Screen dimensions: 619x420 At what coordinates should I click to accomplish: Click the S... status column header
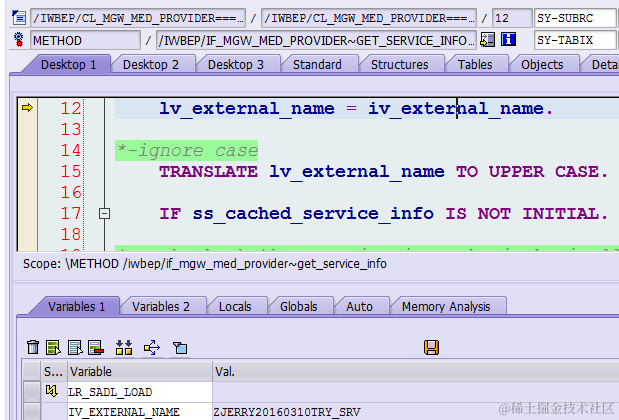(54, 371)
